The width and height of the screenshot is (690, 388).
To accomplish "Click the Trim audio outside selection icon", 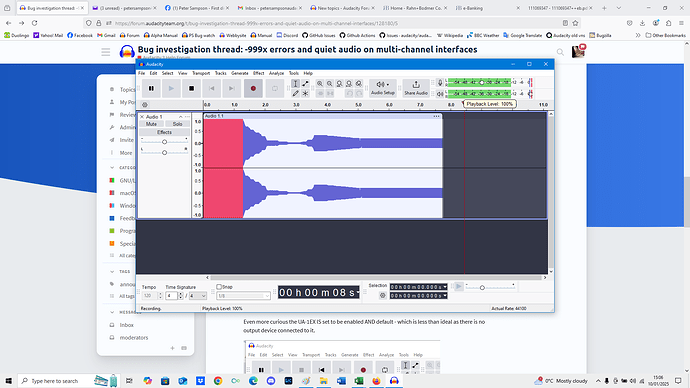I will 320,93.
